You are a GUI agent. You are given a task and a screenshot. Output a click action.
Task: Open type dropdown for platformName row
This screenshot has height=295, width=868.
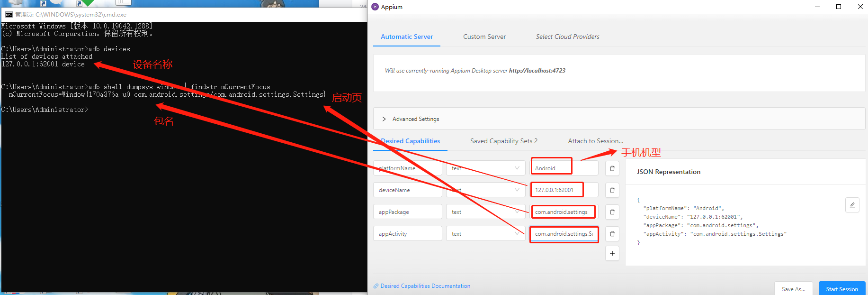point(486,168)
